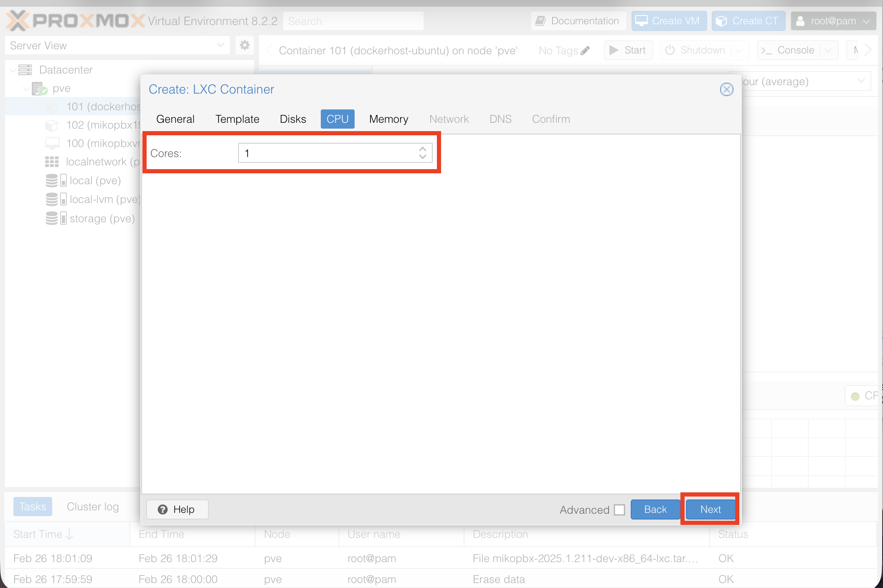883x588 pixels.
Task: Collapse the pve node tree
Action: pos(26,89)
